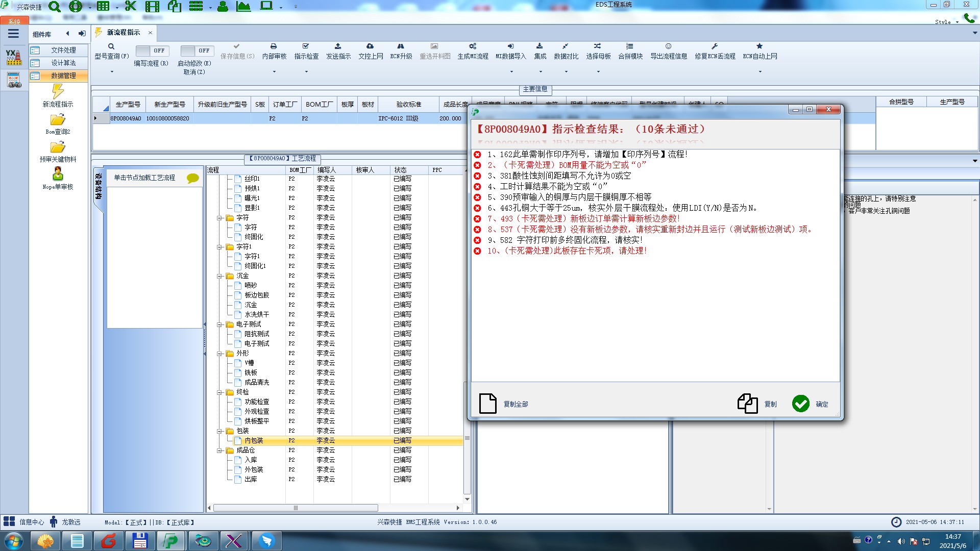The width and height of the screenshot is (980, 551).
Task: Click 复制全部 document icon in dialog
Action: [x=488, y=404]
